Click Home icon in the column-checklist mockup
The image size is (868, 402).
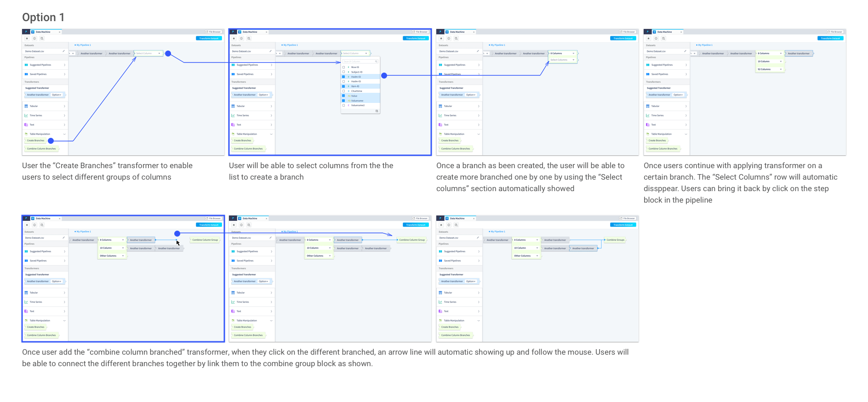point(234,39)
